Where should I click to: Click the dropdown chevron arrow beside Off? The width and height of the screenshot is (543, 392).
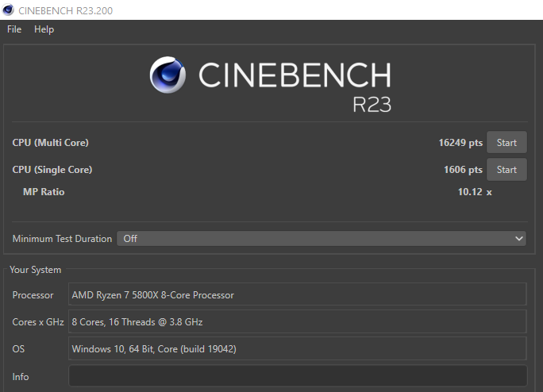click(x=518, y=239)
